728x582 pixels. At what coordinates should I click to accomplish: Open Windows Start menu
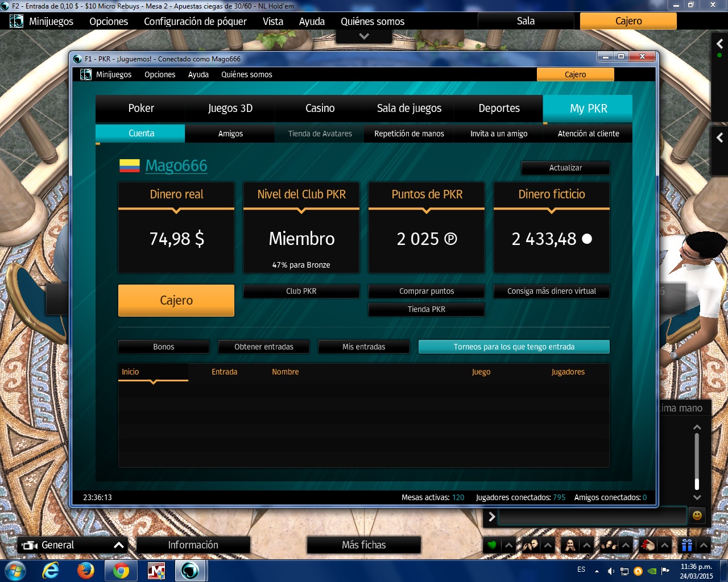coord(15,570)
